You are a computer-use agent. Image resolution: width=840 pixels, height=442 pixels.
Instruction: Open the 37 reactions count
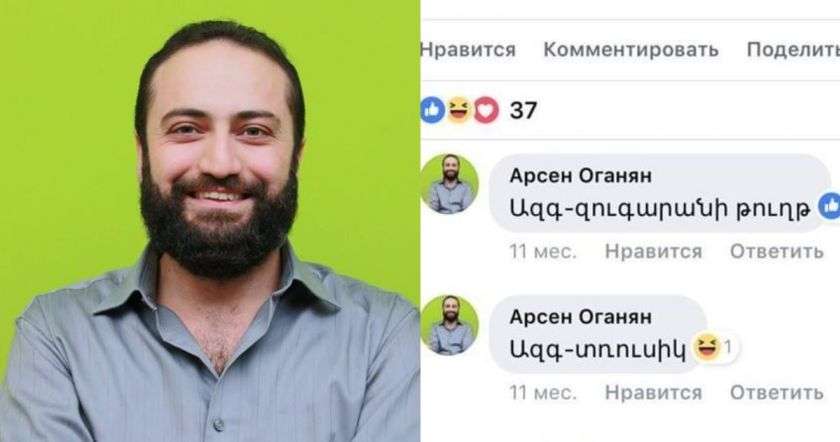pyautogui.click(x=523, y=110)
